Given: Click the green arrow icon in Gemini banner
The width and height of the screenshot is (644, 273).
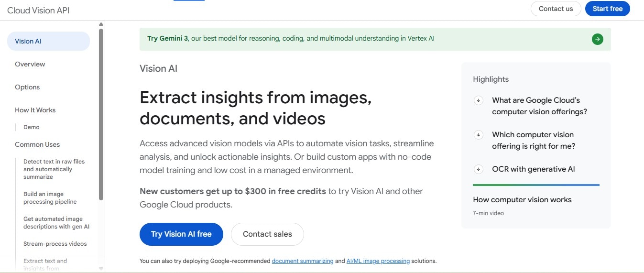Looking at the screenshot, I should pyautogui.click(x=597, y=39).
